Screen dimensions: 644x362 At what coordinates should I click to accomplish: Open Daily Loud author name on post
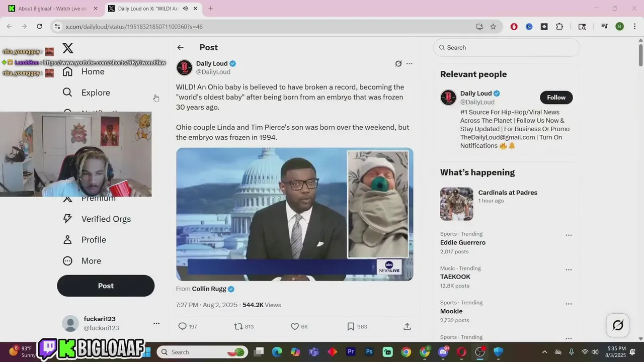click(212, 63)
